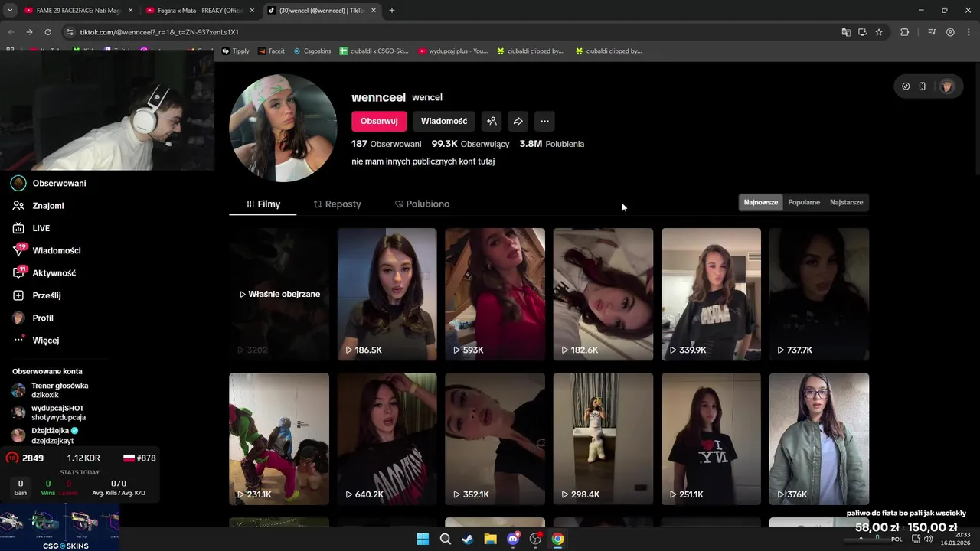The image size is (980, 551).
Task: Play the video with 182.6K views
Action: 603,294
